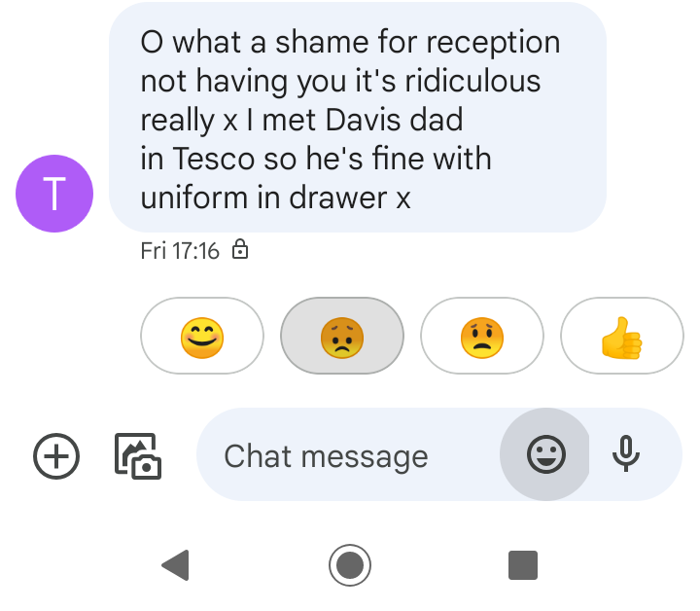Focus the Chat message input field
Viewport: 700px width, 611px height.
click(x=348, y=454)
